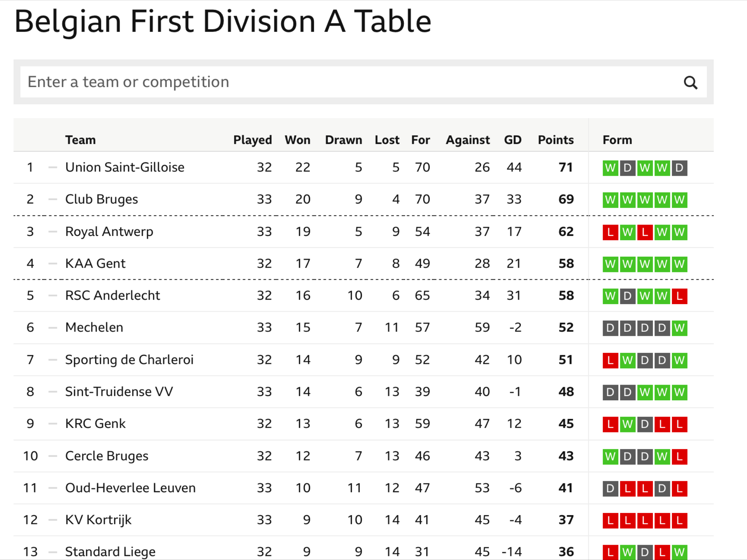Select the Royal Antwerp team name

pyautogui.click(x=109, y=232)
